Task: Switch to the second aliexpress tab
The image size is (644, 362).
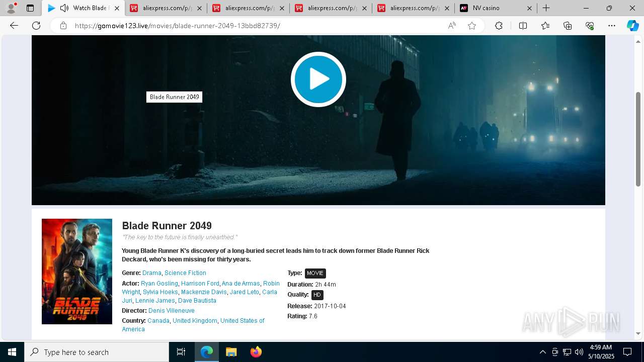Action: (249, 8)
